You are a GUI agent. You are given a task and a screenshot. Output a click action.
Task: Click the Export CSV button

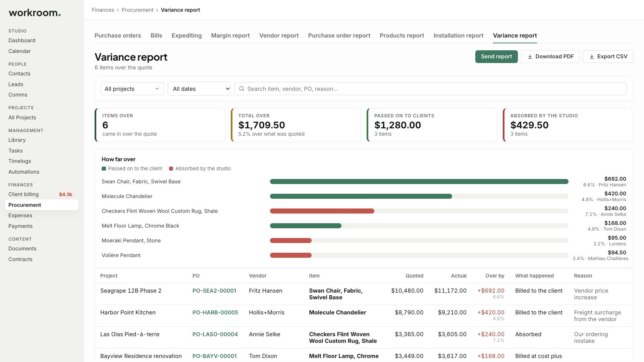[608, 57]
